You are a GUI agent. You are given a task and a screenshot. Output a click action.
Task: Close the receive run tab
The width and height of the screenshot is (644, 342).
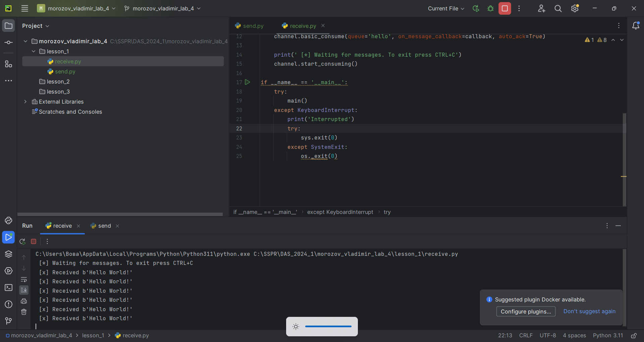click(78, 226)
